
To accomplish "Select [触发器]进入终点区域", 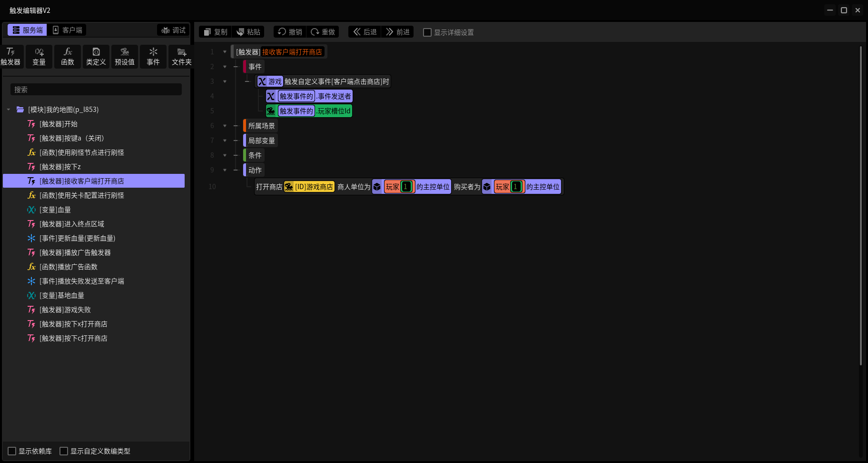I will [x=94, y=224].
